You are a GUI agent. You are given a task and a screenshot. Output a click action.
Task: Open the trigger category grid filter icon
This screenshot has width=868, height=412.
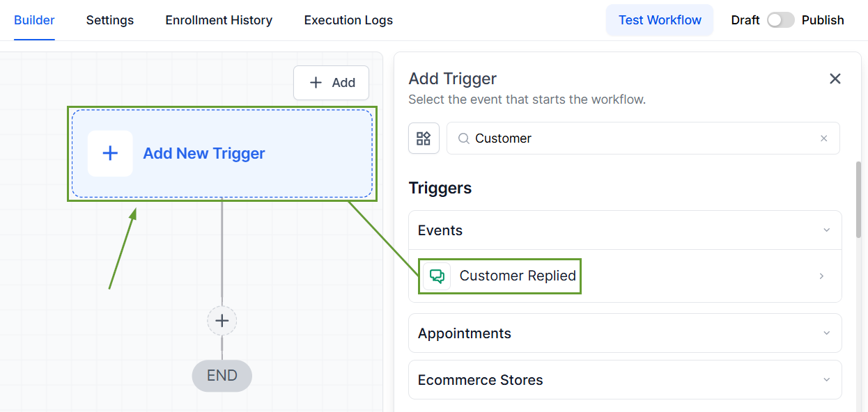424,138
